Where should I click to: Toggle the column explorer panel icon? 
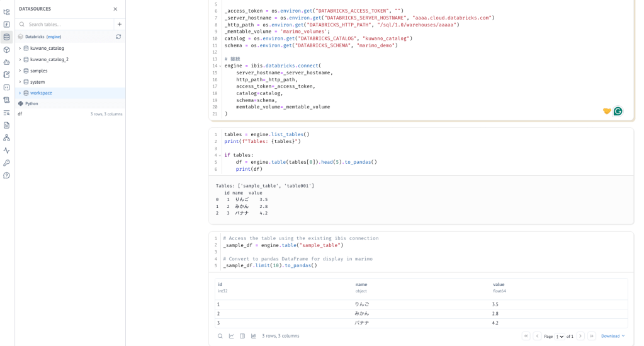(x=242, y=336)
